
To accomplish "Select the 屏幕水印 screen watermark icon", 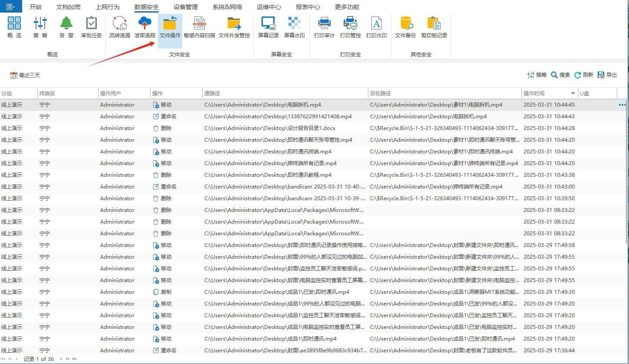I will tap(295, 26).
